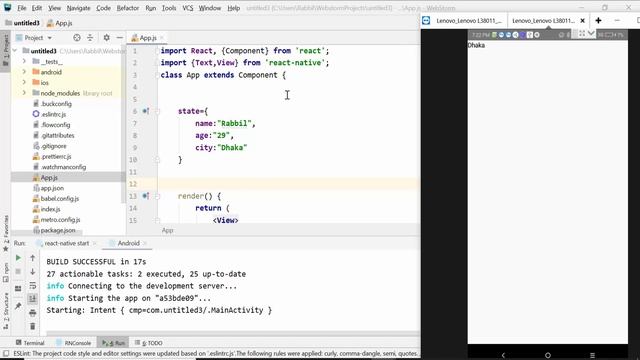
Task: Open the Help menu
Action: (233, 8)
